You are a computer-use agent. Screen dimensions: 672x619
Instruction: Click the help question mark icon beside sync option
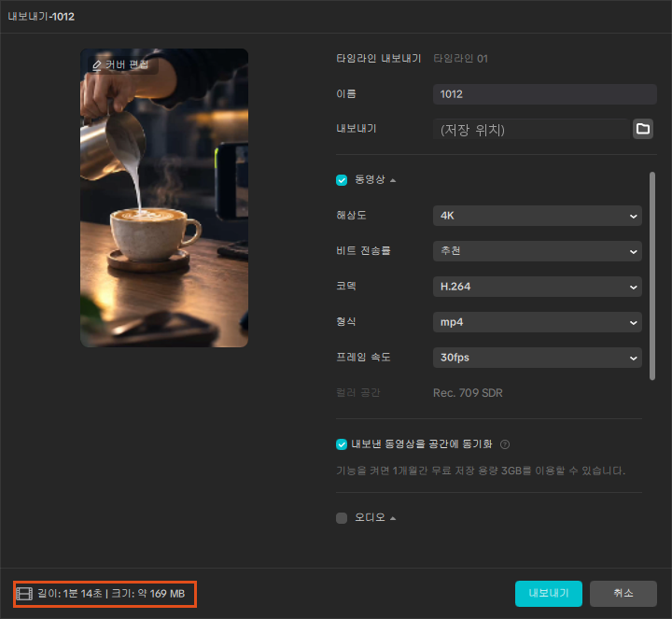click(x=505, y=444)
